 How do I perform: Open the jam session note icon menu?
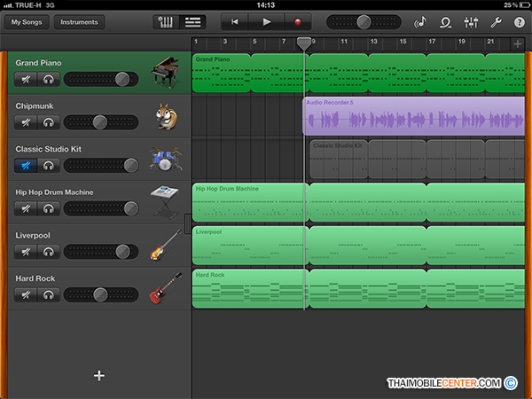pos(420,21)
